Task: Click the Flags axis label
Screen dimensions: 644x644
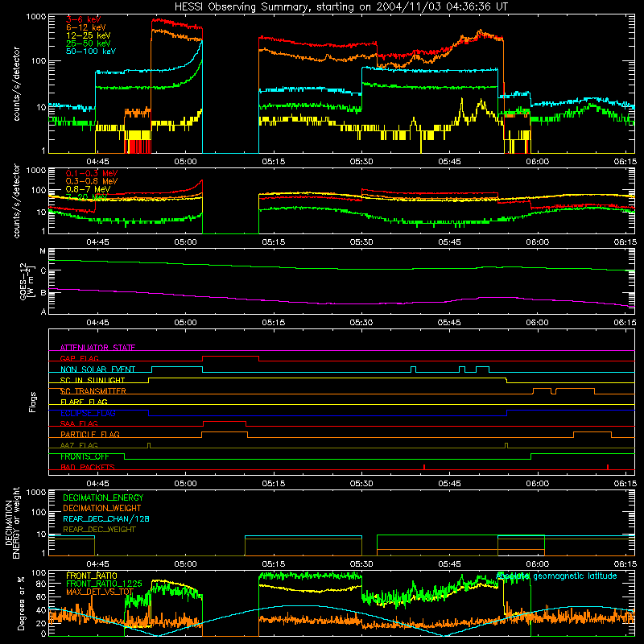Action: [x=33, y=402]
